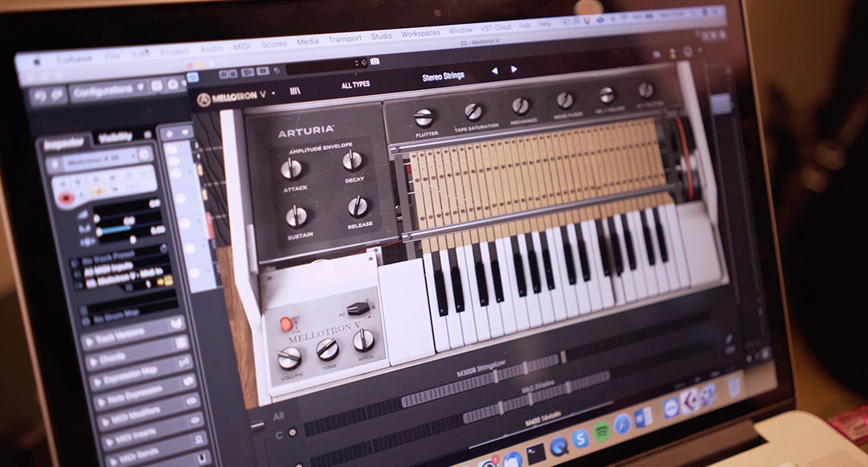
Task: Click the Track Versions section icon
Action: [177, 324]
